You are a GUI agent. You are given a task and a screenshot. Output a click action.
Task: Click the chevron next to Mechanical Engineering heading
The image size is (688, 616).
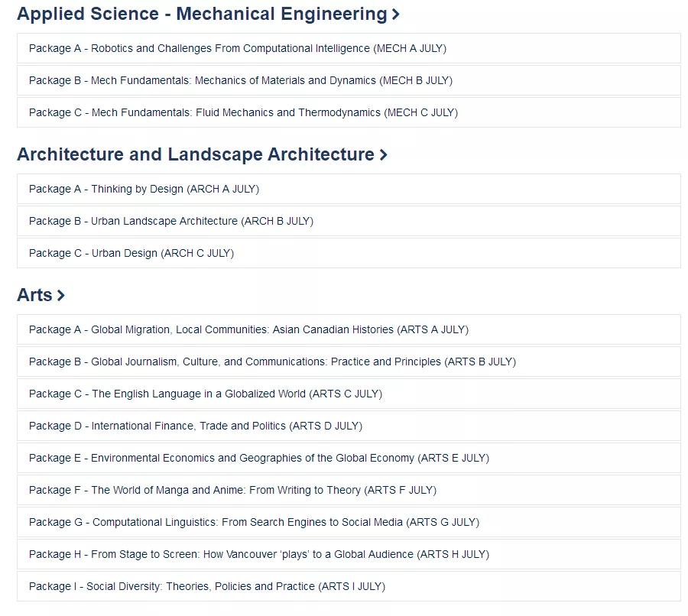395,15
